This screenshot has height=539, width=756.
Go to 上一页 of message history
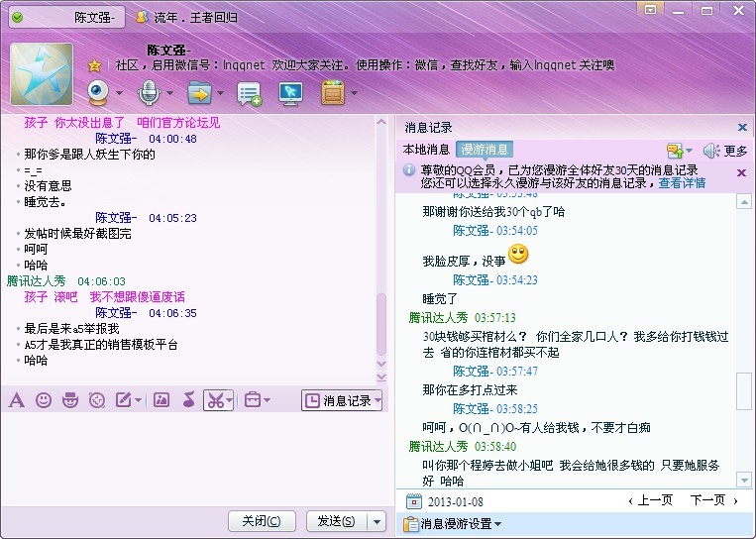pos(651,500)
